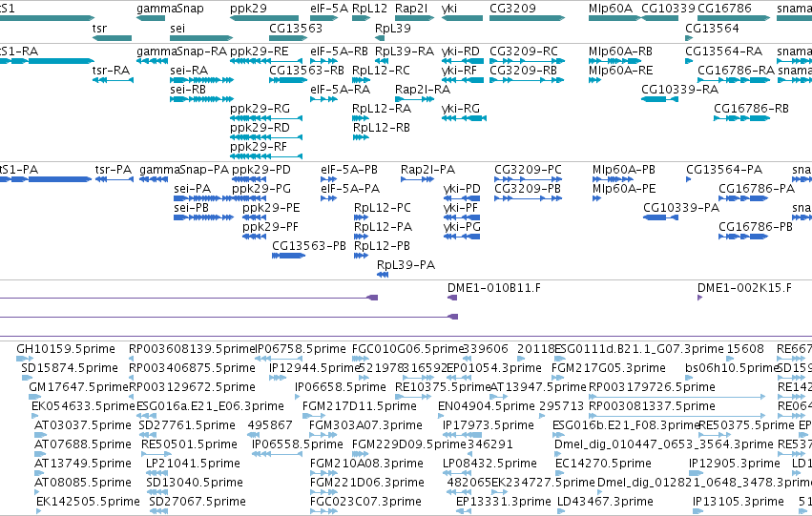Select EST label IP12905.3prime
Image resolution: width=812 pixels, height=516 pixels.
735,464
